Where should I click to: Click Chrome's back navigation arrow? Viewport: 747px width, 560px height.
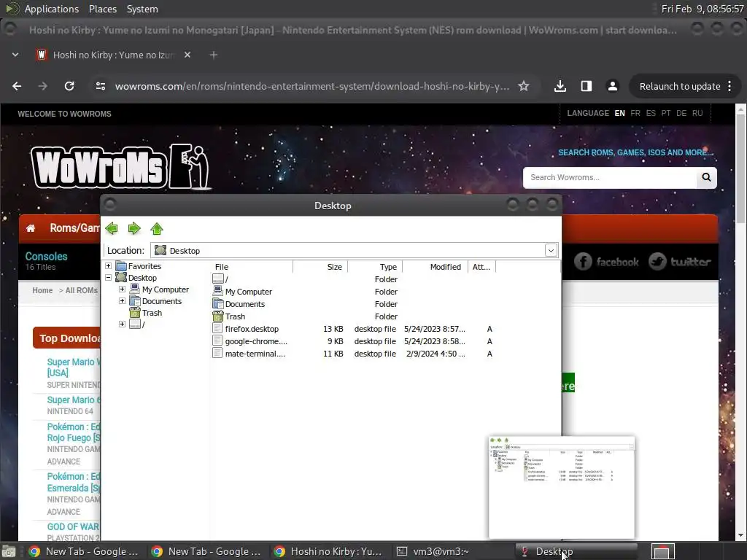(18, 86)
